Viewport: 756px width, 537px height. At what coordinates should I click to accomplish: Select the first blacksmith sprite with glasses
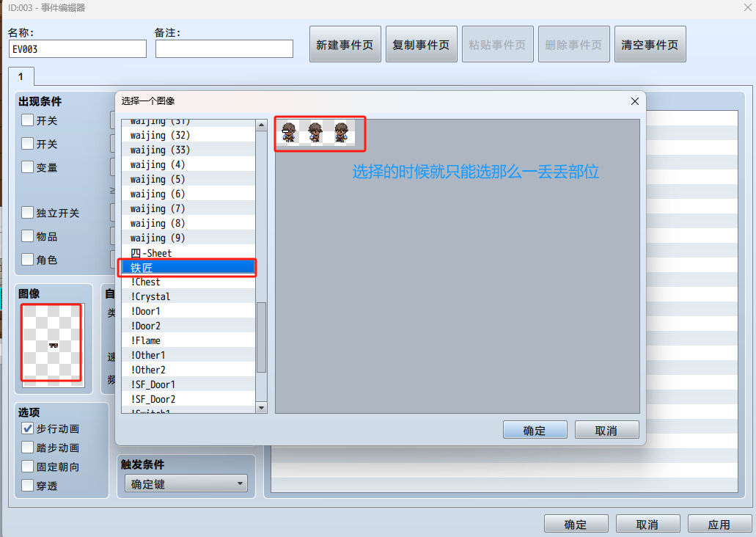(289, 132)
